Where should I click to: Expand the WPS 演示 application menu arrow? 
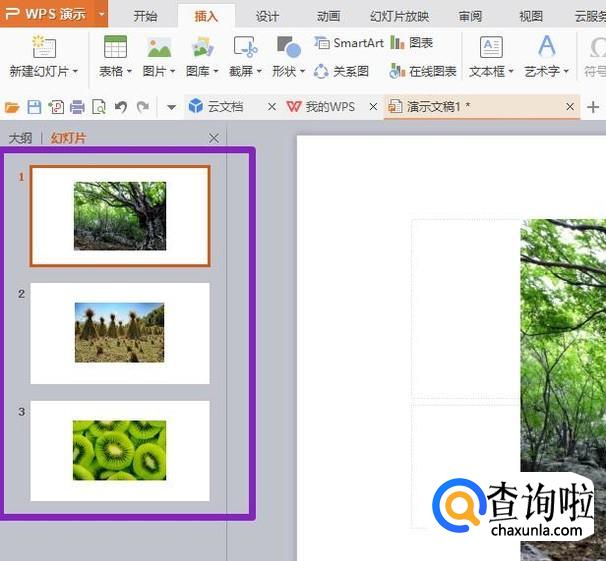(x=102, y=14)
